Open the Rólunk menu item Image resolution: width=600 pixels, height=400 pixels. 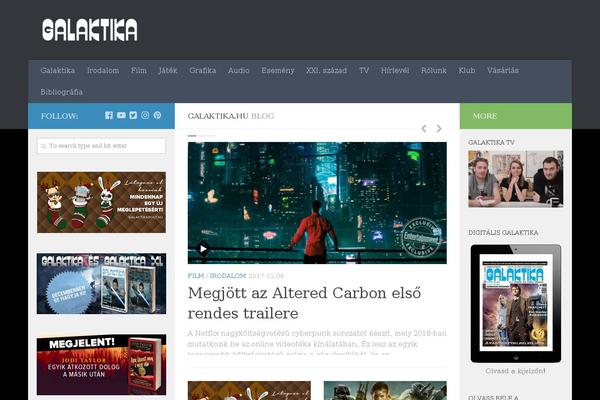434,70
